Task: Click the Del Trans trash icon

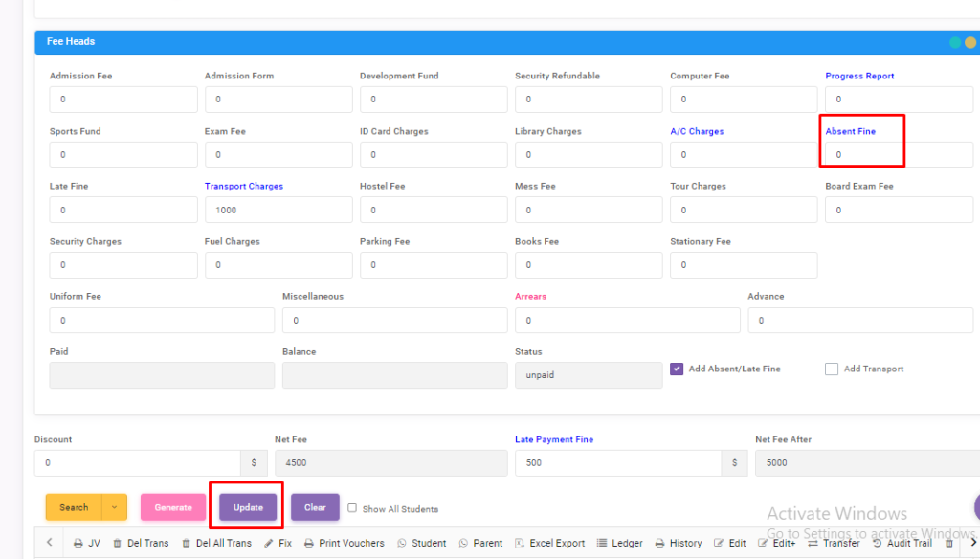Action: (118, 543)
